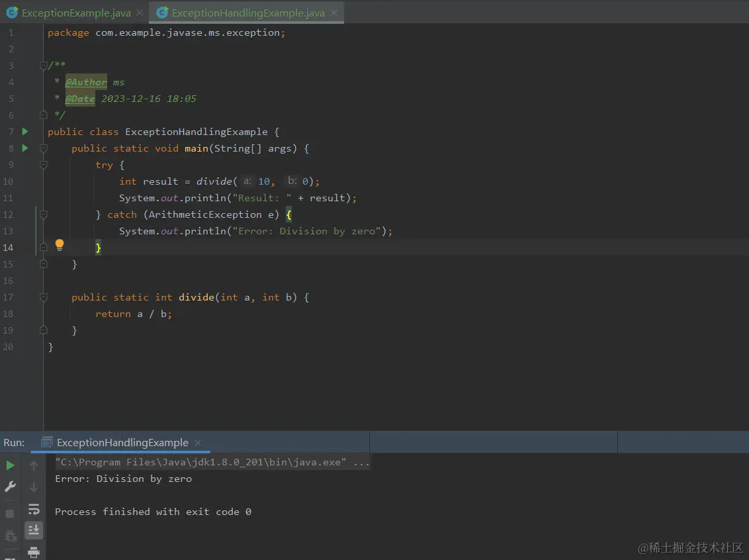Viewport: 749px width, 560px height.
Task: Rerun the program with green play button
Action: coord(10,465)
